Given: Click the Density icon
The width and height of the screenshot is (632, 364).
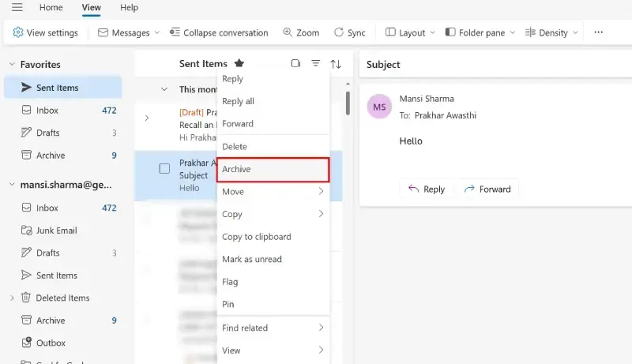Looking at the screenshot, I should pyautogui.click(x=530, y=32).
